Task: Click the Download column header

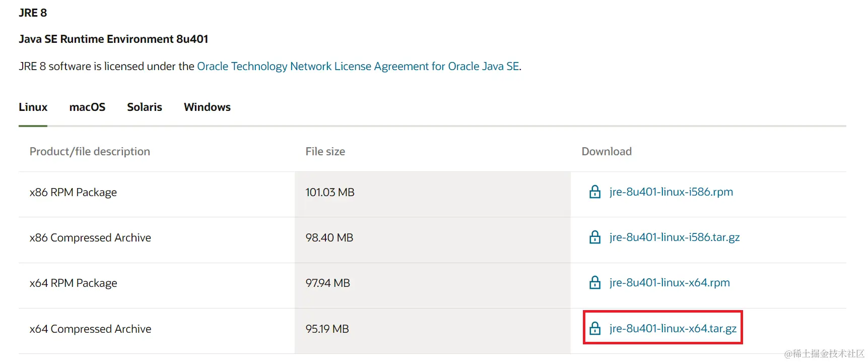Action: tap(607, 151)
